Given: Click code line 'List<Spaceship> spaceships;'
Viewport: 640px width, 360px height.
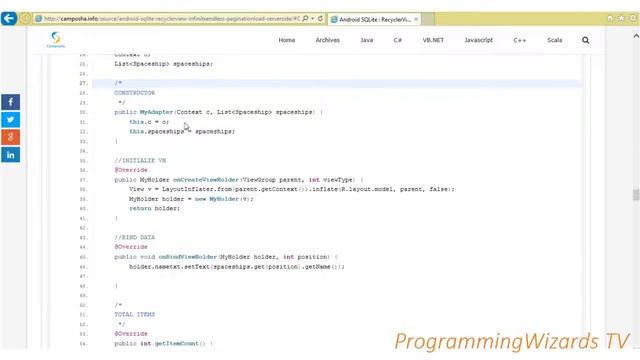Looking at the screenshot, I should (x=163, y=64).
